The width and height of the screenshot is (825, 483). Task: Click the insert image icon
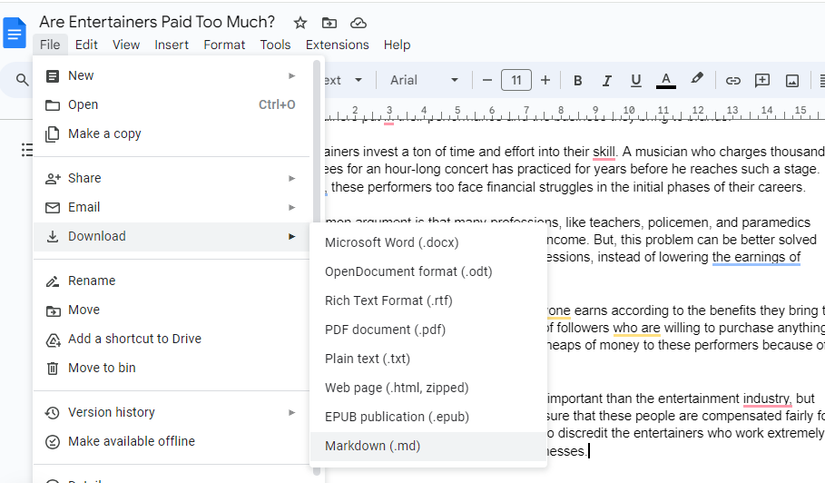[x=792, y=80]
